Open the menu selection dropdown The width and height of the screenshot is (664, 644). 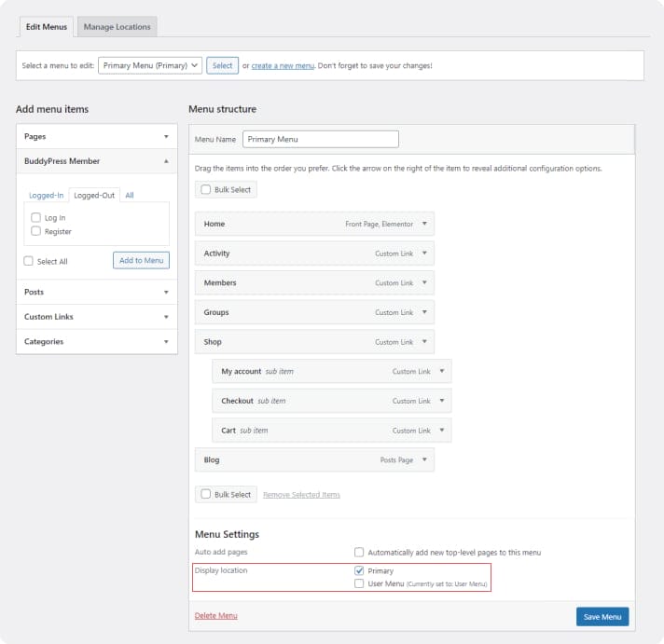coord(150,65)
